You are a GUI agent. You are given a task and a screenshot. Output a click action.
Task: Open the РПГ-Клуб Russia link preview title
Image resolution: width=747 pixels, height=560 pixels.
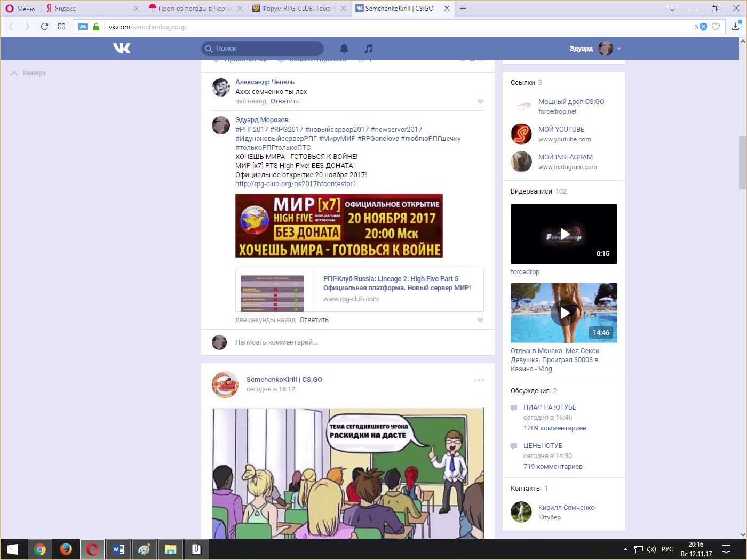coord(397,283)
